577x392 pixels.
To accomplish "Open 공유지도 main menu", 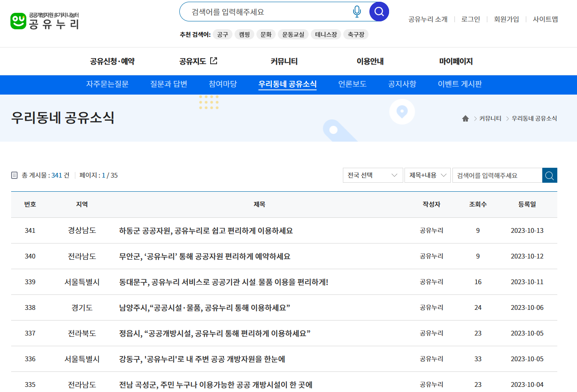I will [193, 61].
